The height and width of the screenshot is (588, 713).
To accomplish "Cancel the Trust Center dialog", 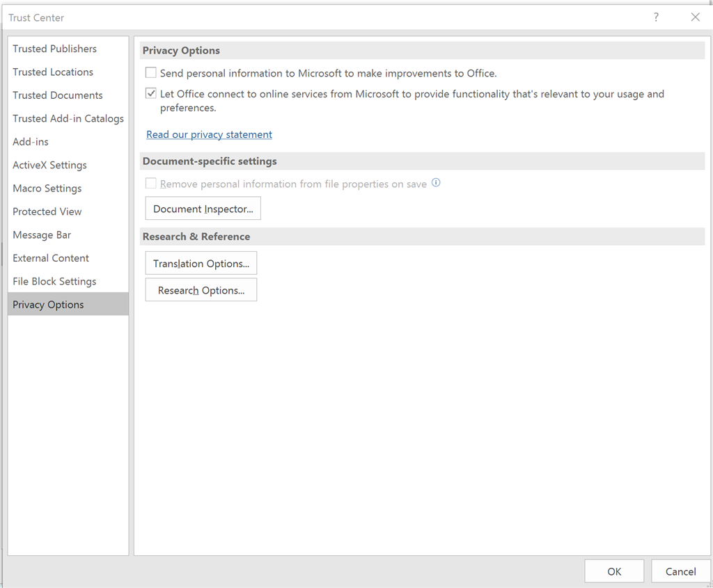I will [680, 571].
